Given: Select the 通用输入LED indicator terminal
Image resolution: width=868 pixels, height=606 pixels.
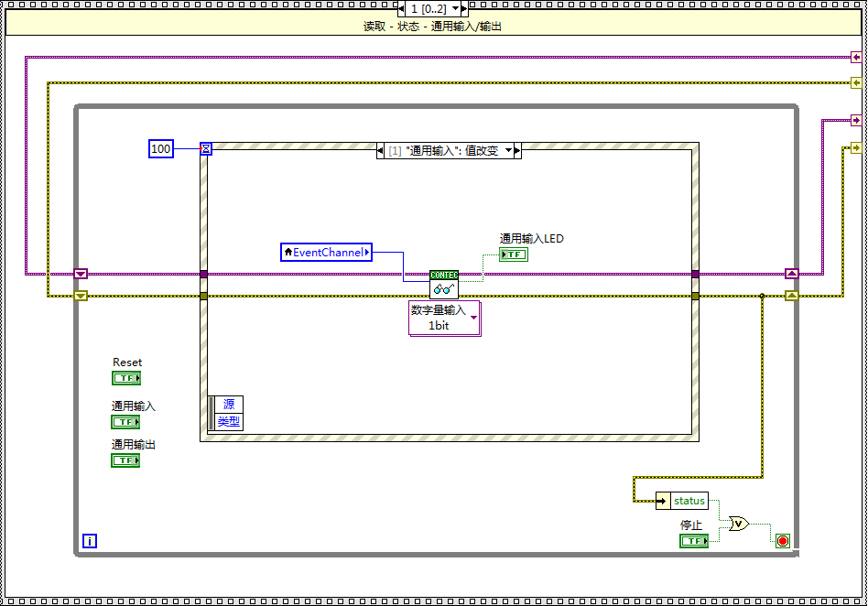Looking at the screenshot, I should [514, 254].
